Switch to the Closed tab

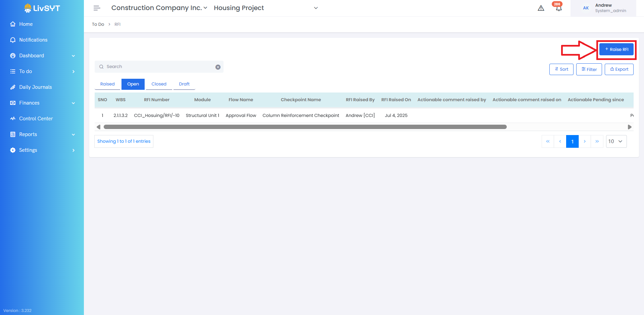pos(159,84)
